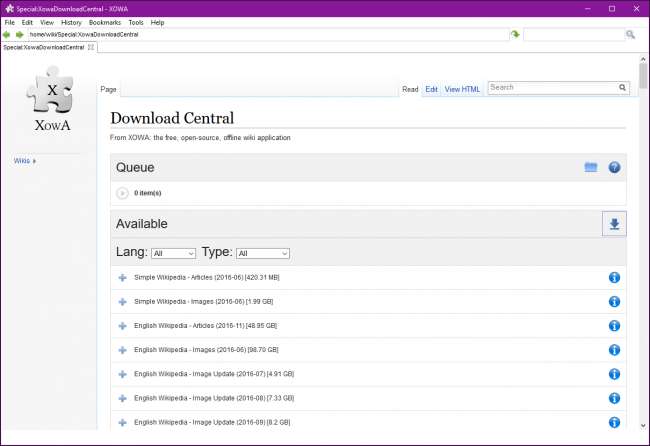The width and height of the screenshot is (650, 446).
Task: Close the Special:XowaDownloadCentral tab
Action: [91, 47]
